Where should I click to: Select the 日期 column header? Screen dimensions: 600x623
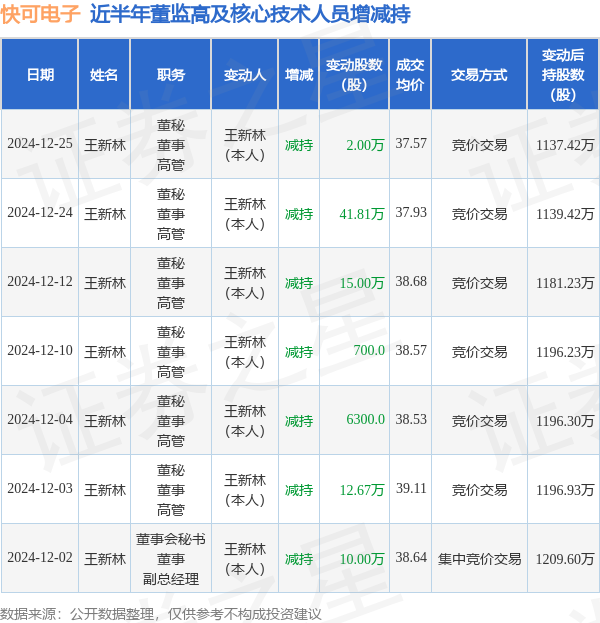pyautogui.click(x=40, y=75)
